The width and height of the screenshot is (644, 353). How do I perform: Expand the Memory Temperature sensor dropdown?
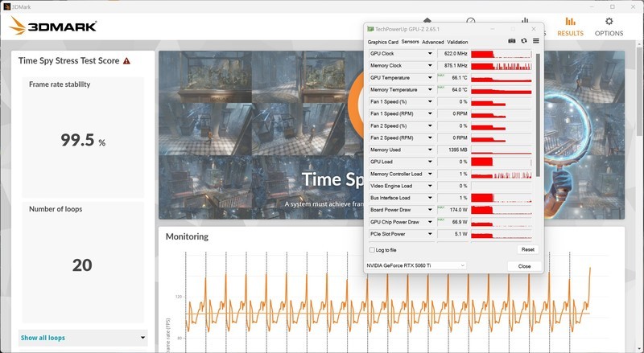[430, 89]
